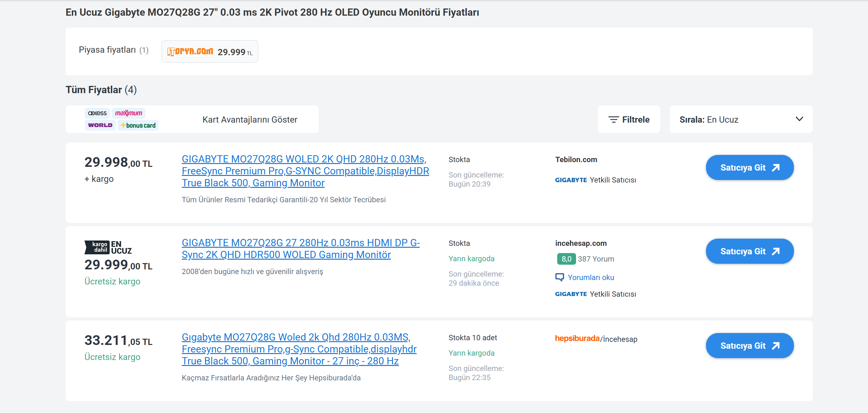Screen dimensions: 868x413
Task: Click 'Yetkili Satıcısı' text under Tebilon.com
Action: pyautogui.click(x=613, y=180)
